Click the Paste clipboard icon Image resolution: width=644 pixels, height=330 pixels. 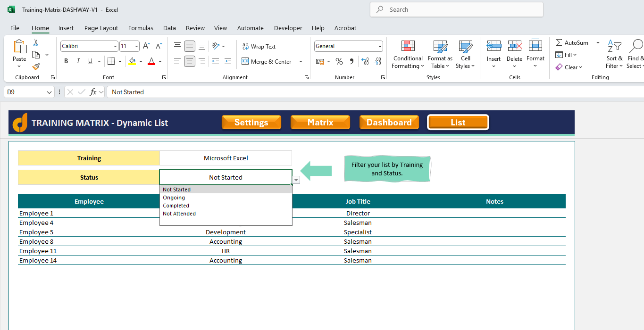click(x=19, y=47)
